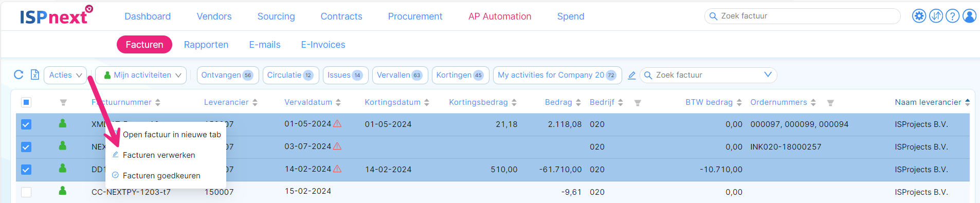This screenshot has width=980, height=203.
Task: Click the Excel export file icon
Action: pos(35,75)
